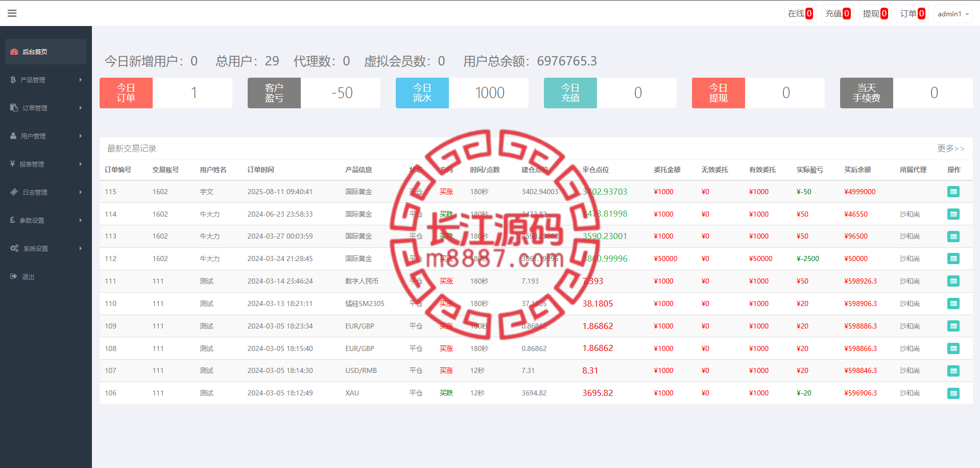Screen dimensions: 980x468
Task: Open details icon for order 109
Action: [953, 326]
